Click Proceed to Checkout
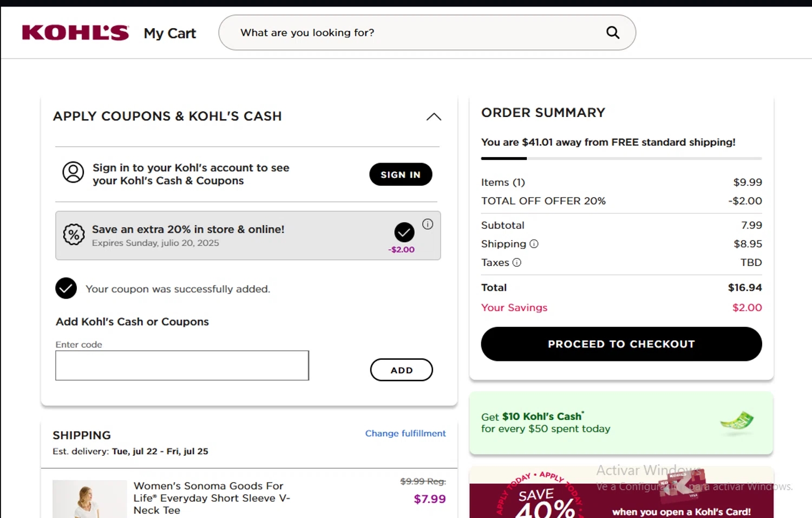The height and width of the screenshot is (518, 812). 621,344
